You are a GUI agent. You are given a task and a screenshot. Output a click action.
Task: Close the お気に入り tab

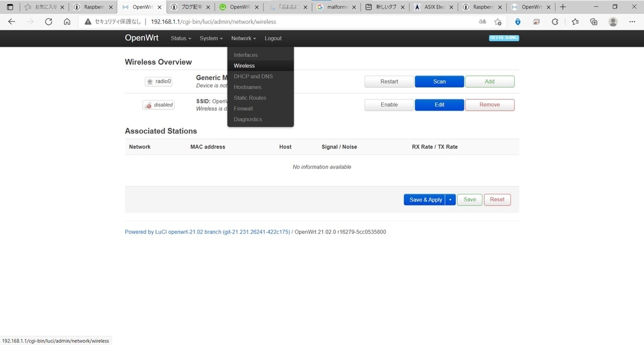[62, 7]
